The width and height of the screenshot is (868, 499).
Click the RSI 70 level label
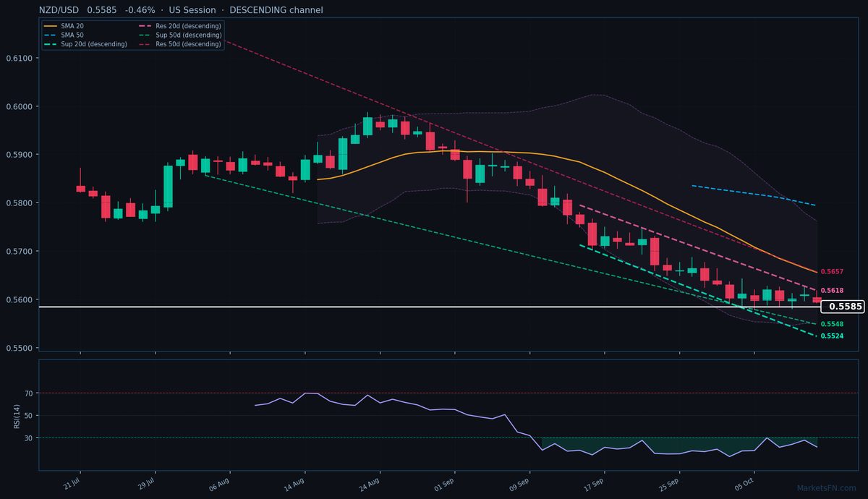coord(28,393)
